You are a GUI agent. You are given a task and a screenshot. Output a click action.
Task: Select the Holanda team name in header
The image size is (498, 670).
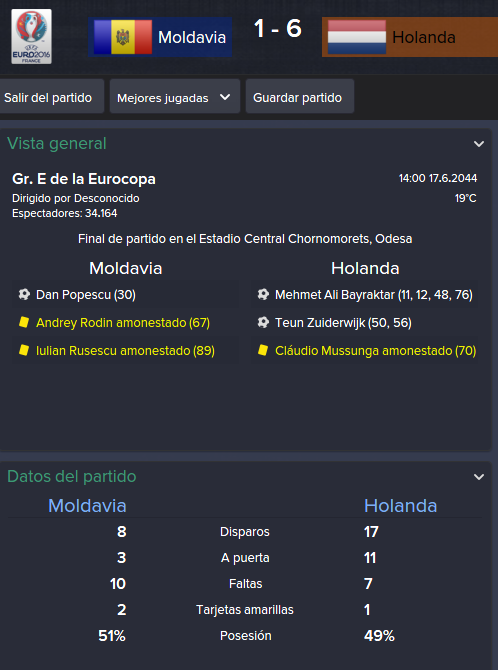(x=424, y=38)
